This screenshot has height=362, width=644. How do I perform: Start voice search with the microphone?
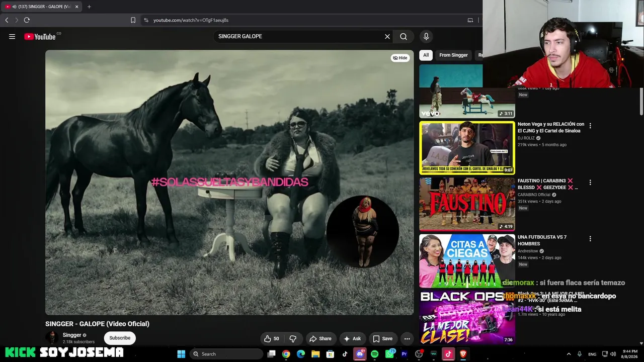pos(426,36)
